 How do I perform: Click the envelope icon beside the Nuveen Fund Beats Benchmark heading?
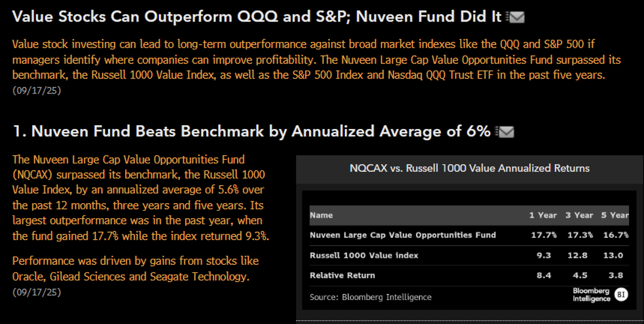(x=505, y=132)
